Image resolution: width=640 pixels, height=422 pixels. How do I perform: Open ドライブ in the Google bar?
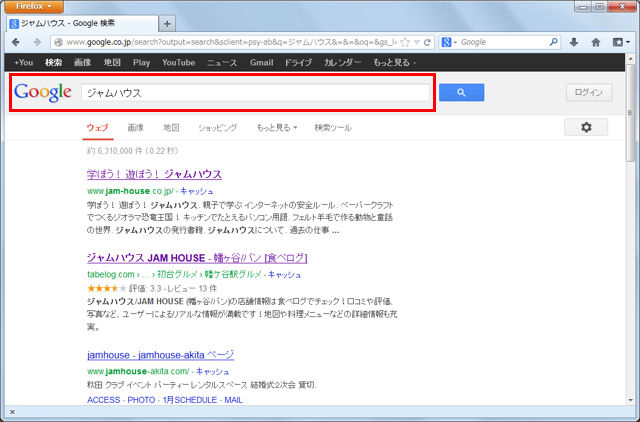(298, 63)
